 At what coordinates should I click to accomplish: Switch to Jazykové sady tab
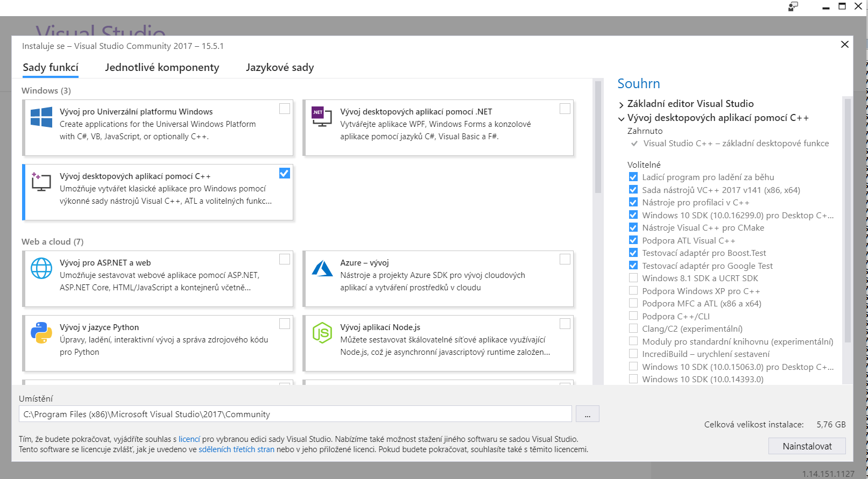(280, 68)
